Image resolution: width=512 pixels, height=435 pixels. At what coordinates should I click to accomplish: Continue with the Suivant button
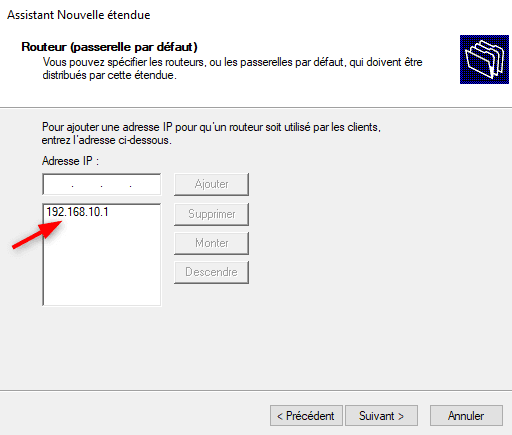coord(381,416)
